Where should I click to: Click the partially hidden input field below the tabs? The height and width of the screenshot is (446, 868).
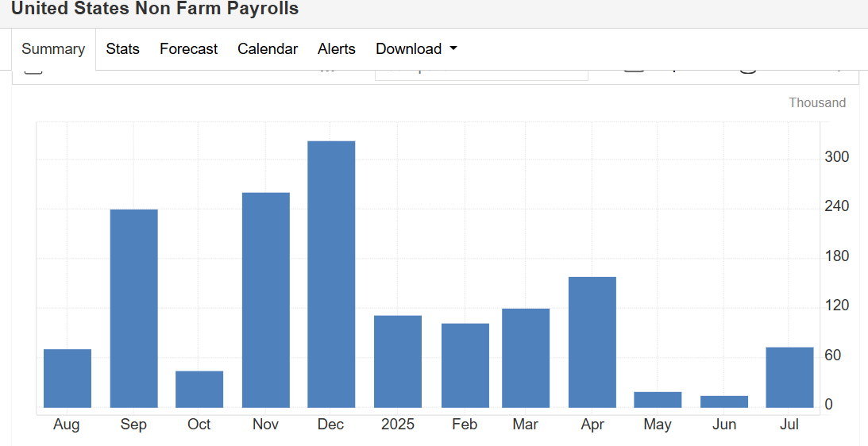point(481,74)
